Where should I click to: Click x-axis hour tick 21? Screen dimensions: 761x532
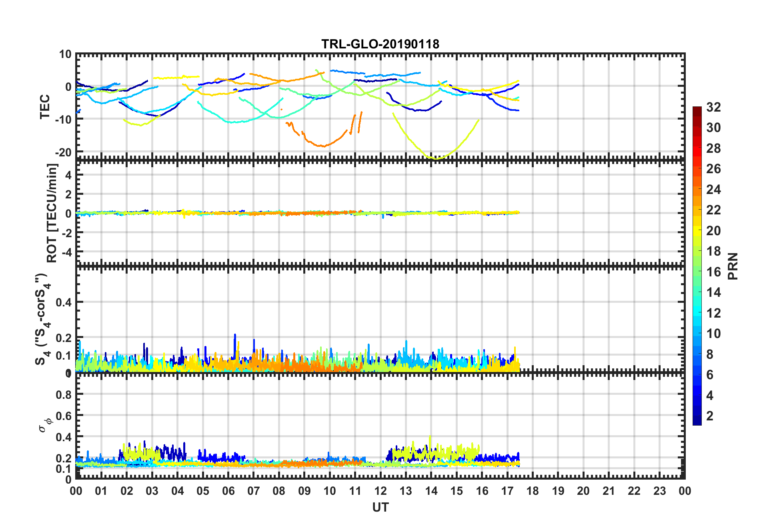pos(609,491)
